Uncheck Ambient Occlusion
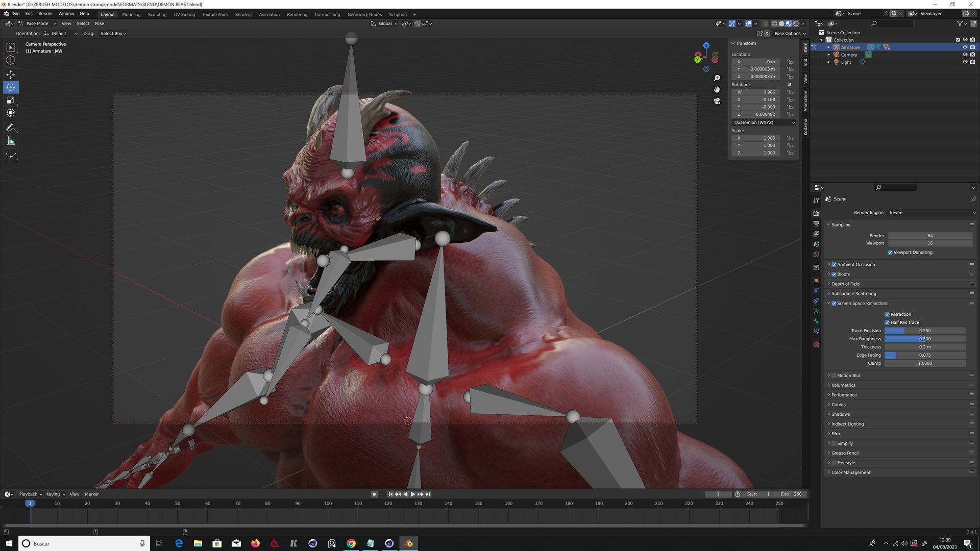This screenshot has width=980, height=551. coord(834,265)
